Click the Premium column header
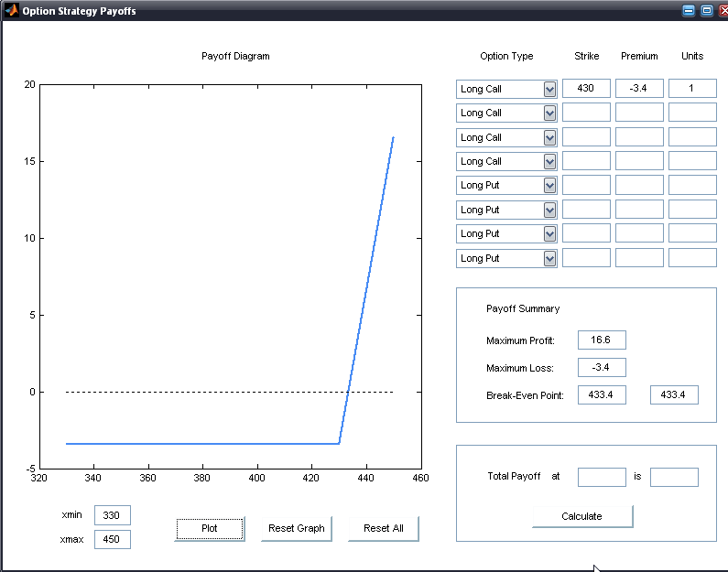Viewport: 728px width, 572px height. [x=639, y=56]
